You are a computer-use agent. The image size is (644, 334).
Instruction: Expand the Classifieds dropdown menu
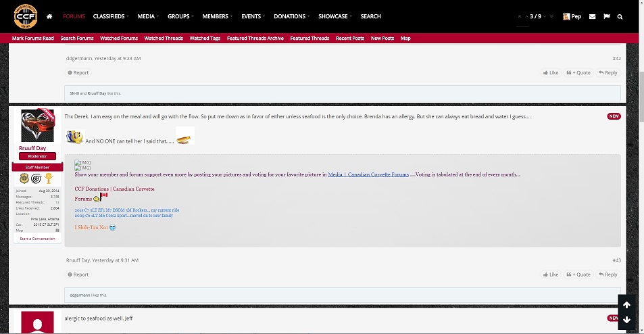110,16
